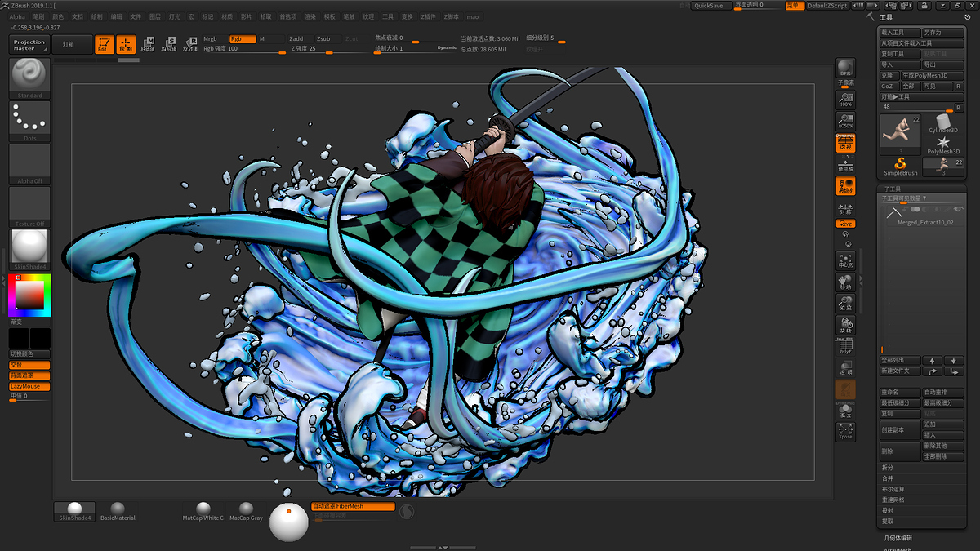Select the 100% actual size zoom icon
Viewport: 980px width, 551px height.
click(845, 100)
